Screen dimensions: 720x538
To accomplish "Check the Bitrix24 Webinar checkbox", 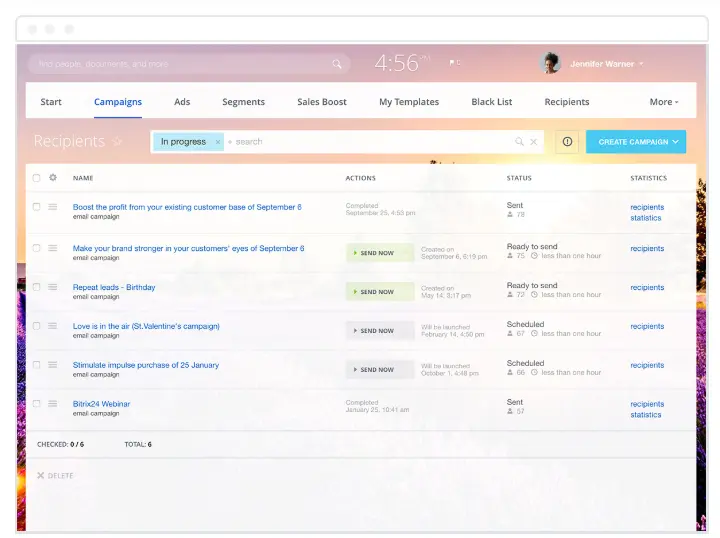I will tap(36, 404).
